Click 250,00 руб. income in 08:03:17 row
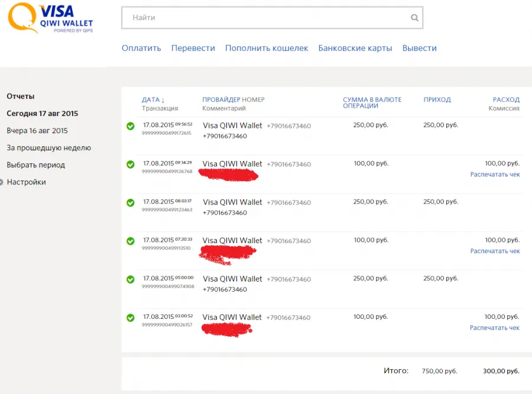Viewport: 532px width, 394px height. pos(441,202)
